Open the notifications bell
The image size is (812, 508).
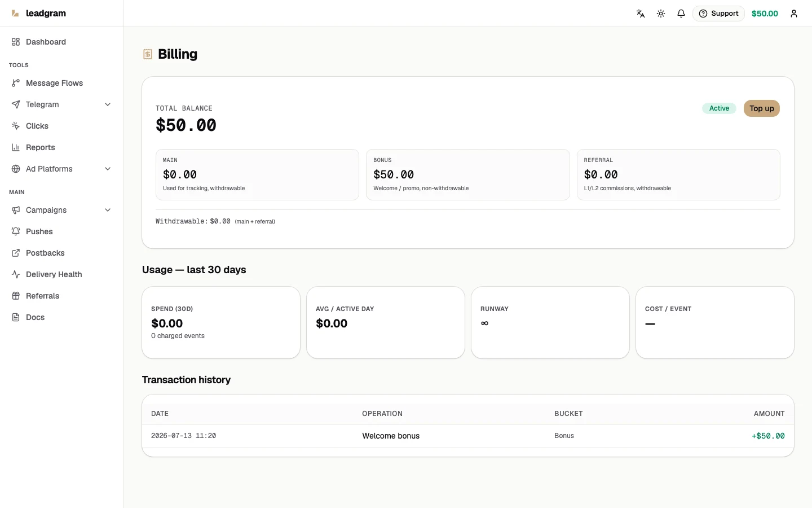click(681, 14)
